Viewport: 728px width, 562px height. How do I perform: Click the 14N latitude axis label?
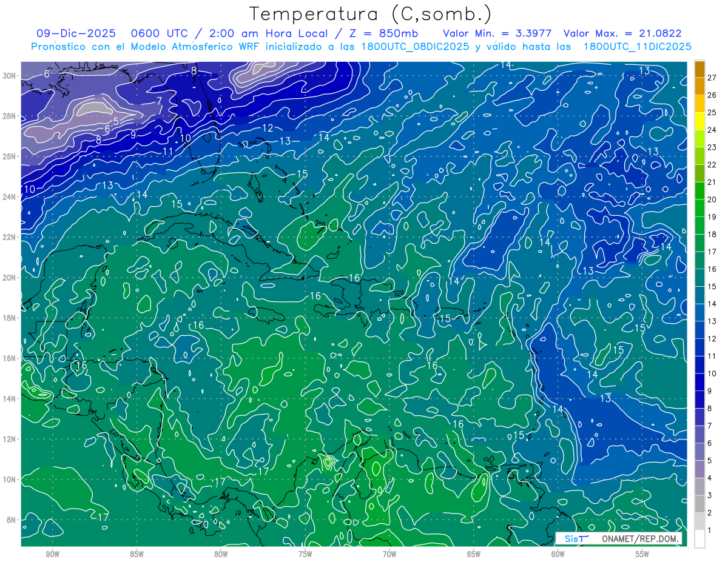tap(10, 399)
